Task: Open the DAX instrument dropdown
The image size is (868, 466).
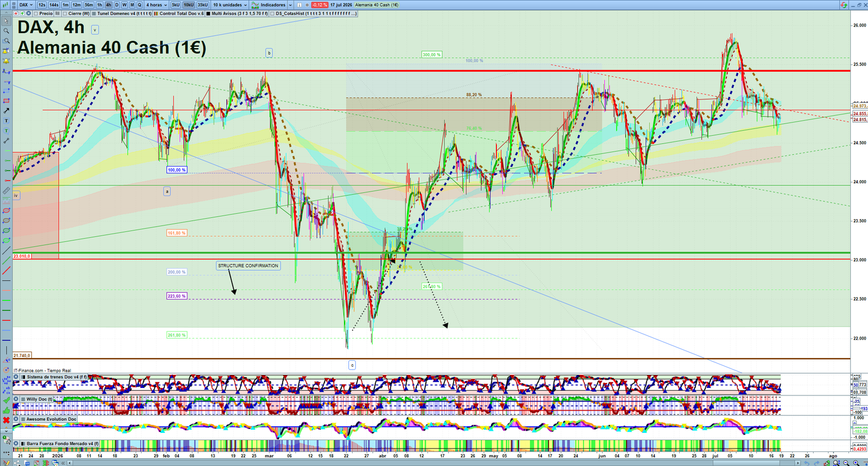Action: tap(25, 5)
